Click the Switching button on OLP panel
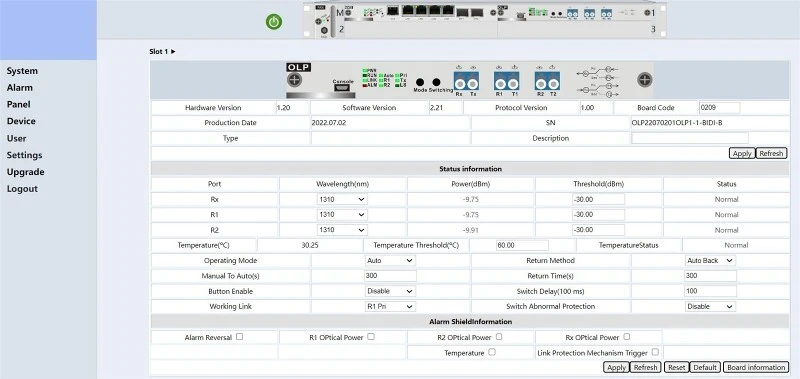 (x=436, y=82)
